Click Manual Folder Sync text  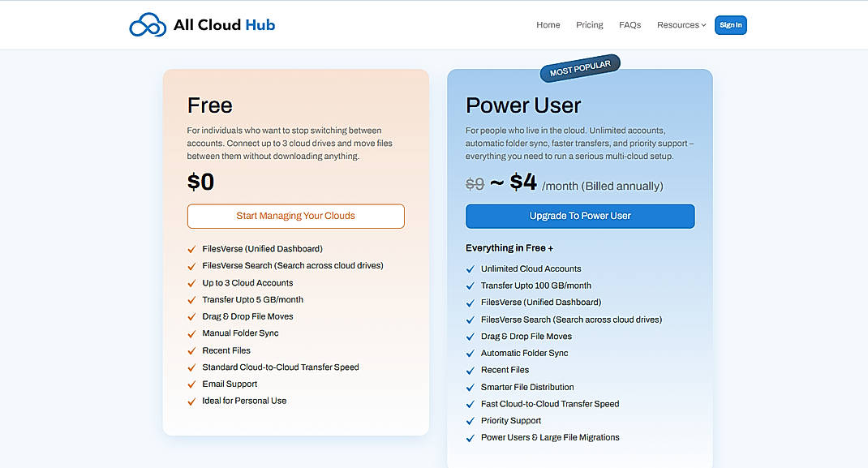pyautogui.click(x=240, y=333)
